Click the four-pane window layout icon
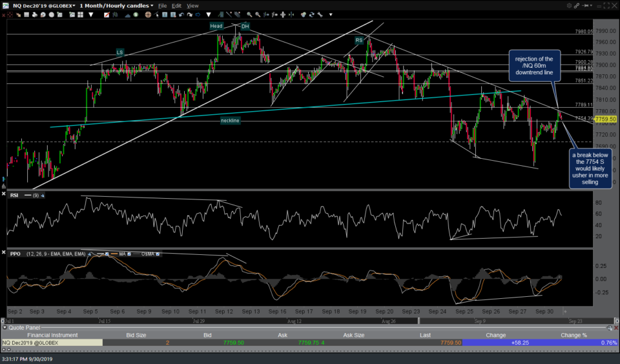The height and width of the screenshot is (364, 620). click(x=80, y=15)
